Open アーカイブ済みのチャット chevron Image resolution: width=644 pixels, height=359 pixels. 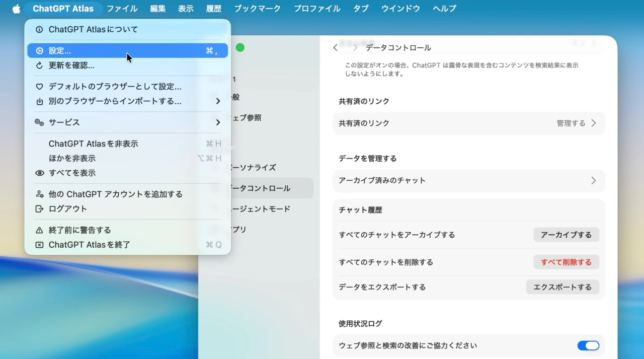(594, 180)
